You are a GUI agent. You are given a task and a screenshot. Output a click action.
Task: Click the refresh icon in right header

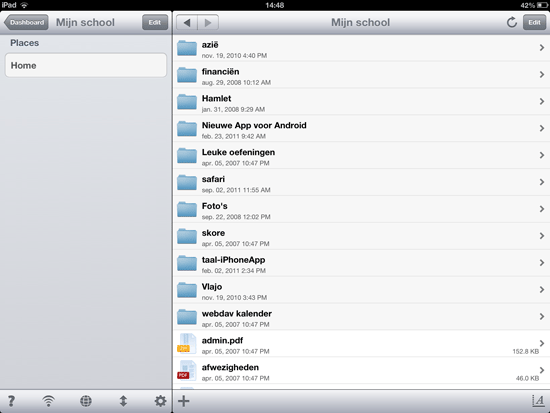click(512, 22)
